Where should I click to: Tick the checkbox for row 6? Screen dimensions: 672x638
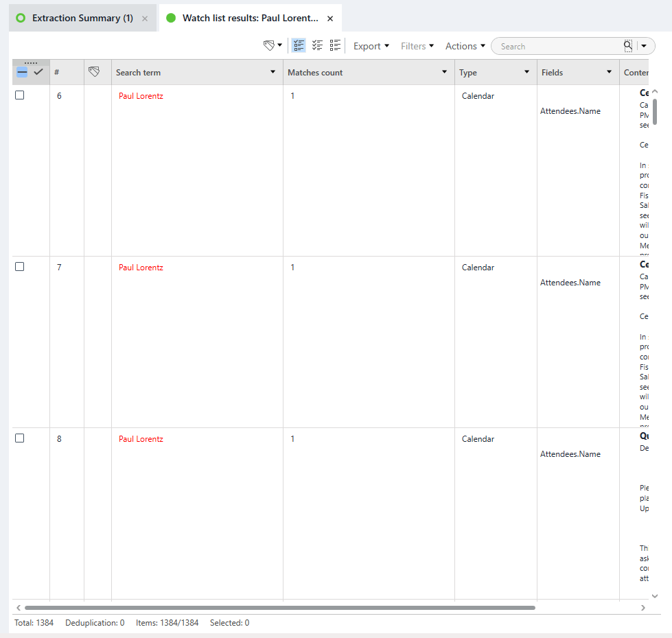(x=20, y=95)
